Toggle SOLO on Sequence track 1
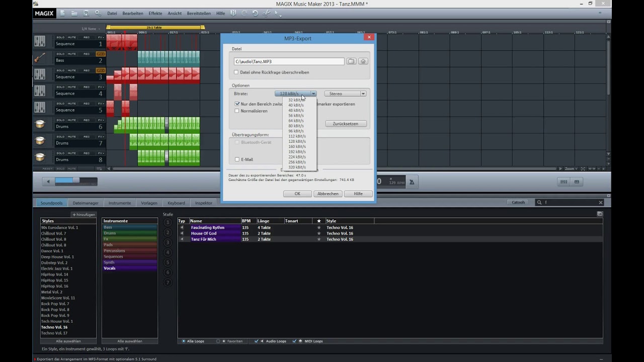Viewport: 644px width, 362px height. coord(60,37)
